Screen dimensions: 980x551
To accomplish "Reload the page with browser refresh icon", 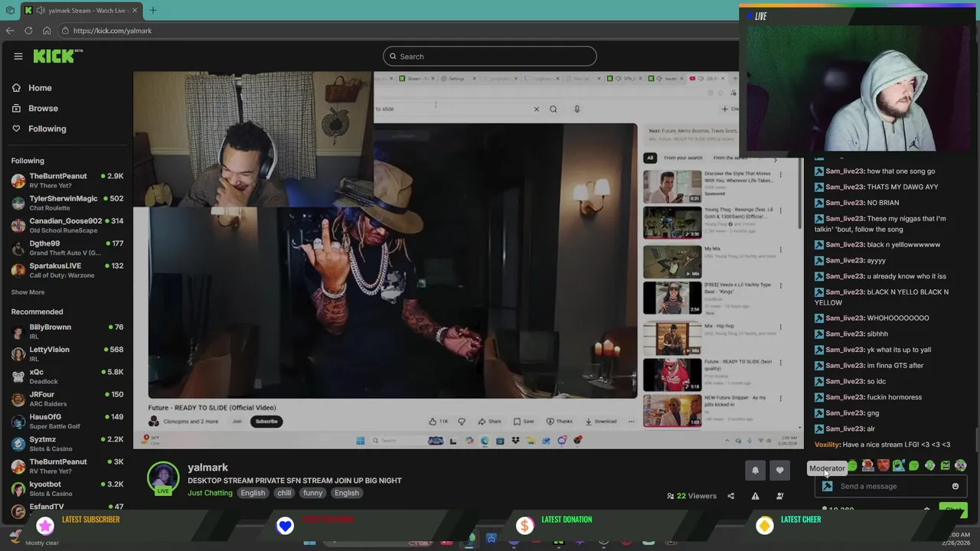I will tap(28, 31).
